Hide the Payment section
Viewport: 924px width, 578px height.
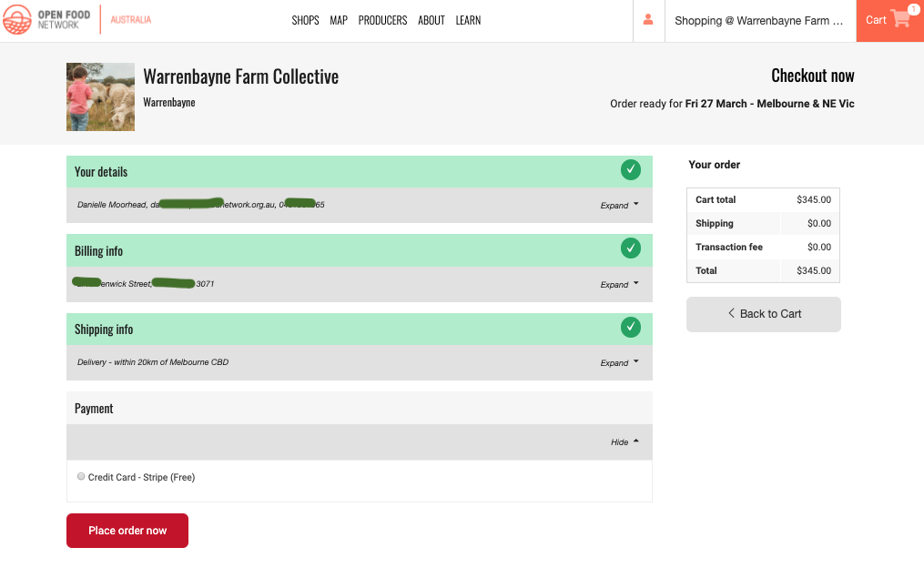624,441
